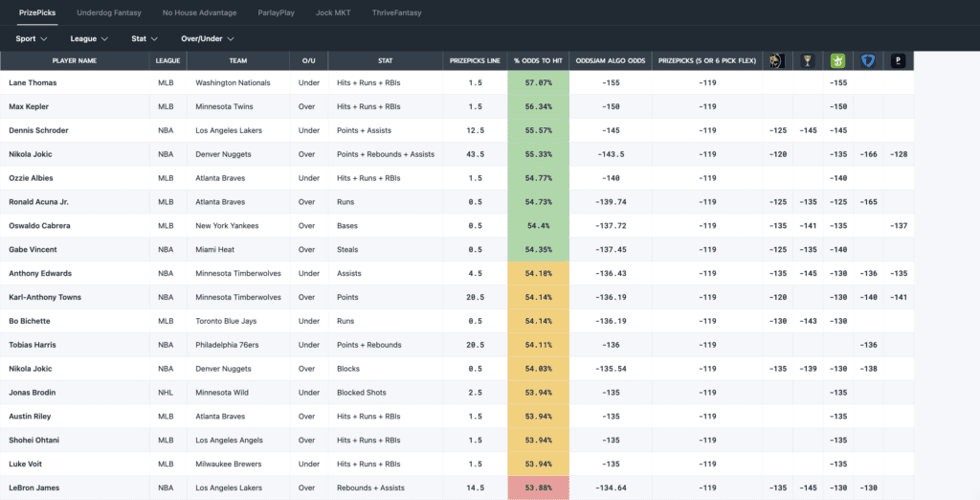Image resolution: width=980 pixels, height=500 pixels.
Task: Click the 14.5 line for LeBron James
Action: tap(475, 489)
